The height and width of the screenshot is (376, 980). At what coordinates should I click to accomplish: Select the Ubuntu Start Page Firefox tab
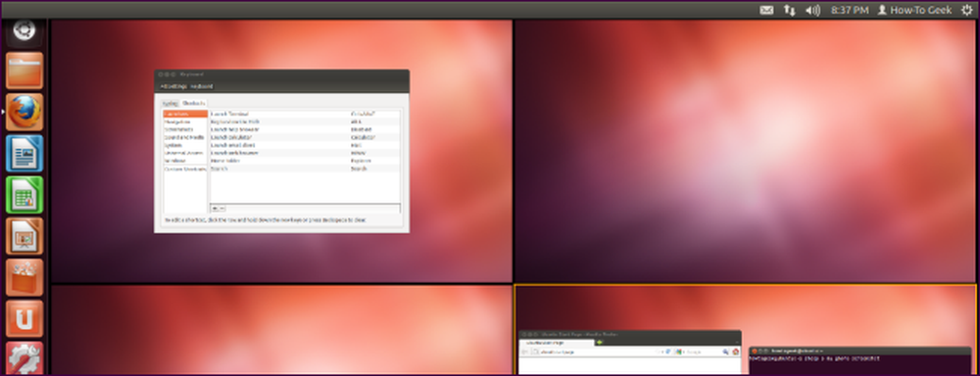(557, 343)
